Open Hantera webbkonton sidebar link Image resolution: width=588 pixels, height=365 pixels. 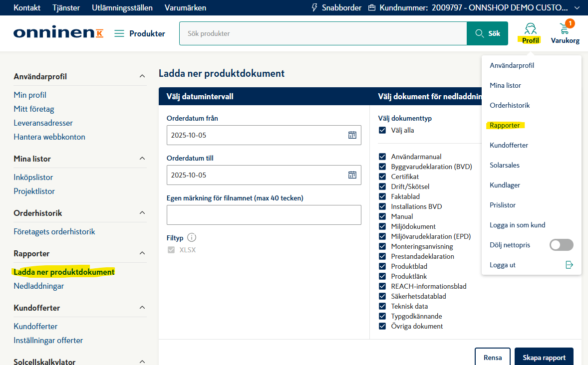[x=49, y=137]
